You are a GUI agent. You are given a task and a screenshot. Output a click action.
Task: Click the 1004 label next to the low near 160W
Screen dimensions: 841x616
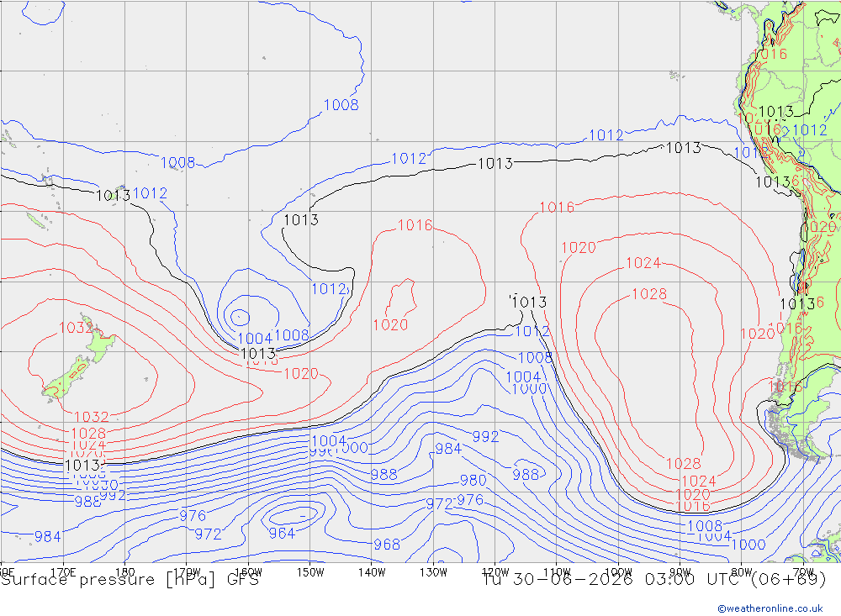(255, 339)
